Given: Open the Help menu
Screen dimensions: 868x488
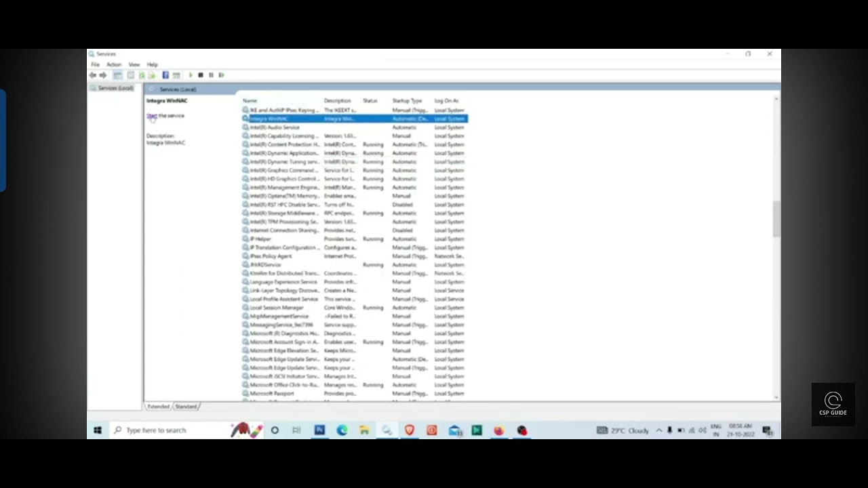Looking at the screenshot, I should click(153, 64).
